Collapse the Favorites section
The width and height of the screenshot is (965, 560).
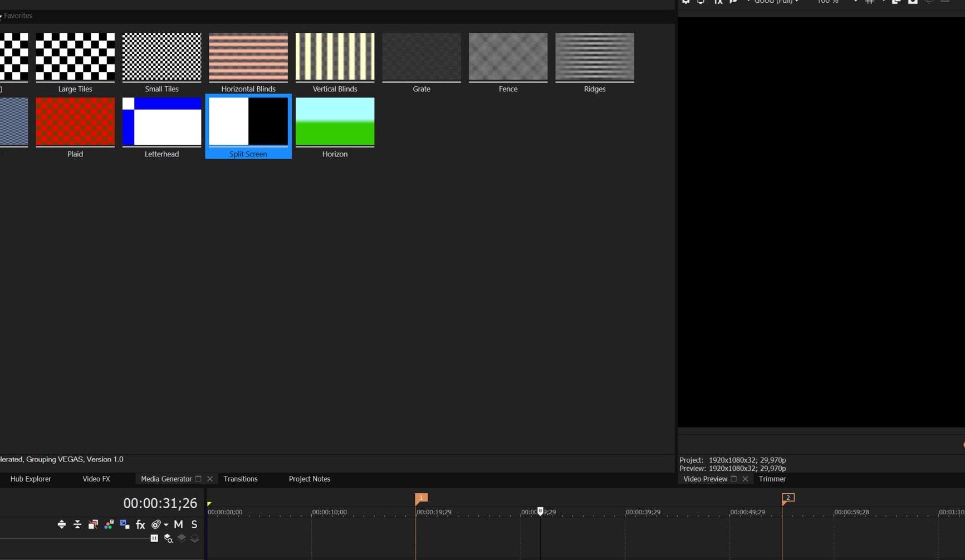coord(2,16)
